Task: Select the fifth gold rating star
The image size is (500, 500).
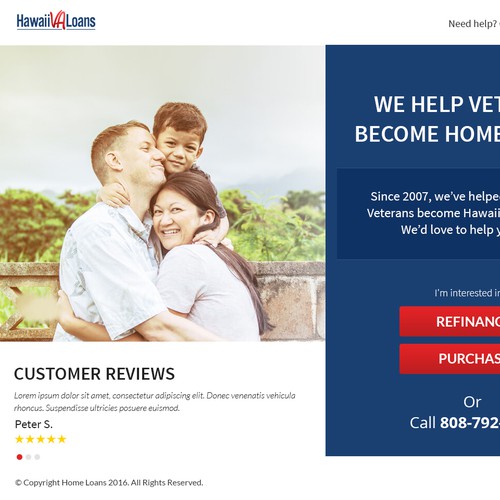Action: pyautogui.click(x=62, y=439)
